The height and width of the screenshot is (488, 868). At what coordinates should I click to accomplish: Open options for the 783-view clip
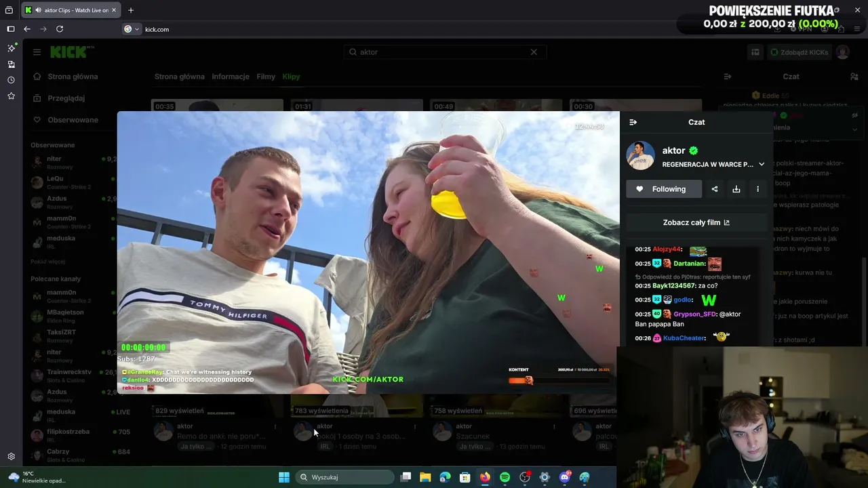click(x=415, y=427)
